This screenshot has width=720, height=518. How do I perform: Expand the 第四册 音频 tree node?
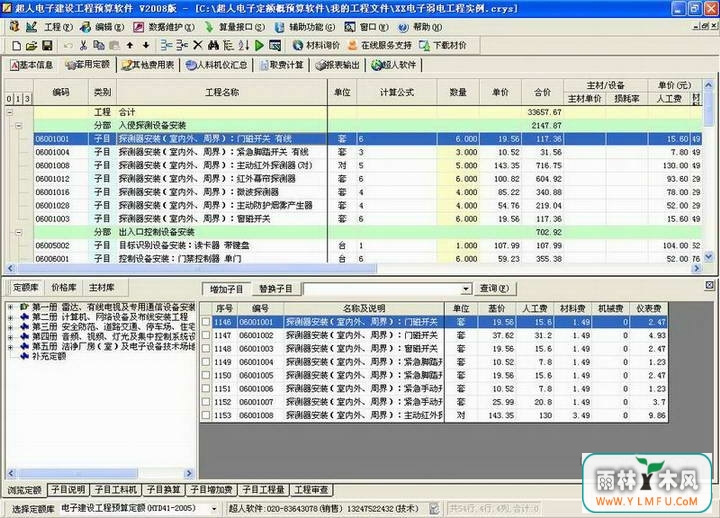click(x=10, y=337)
